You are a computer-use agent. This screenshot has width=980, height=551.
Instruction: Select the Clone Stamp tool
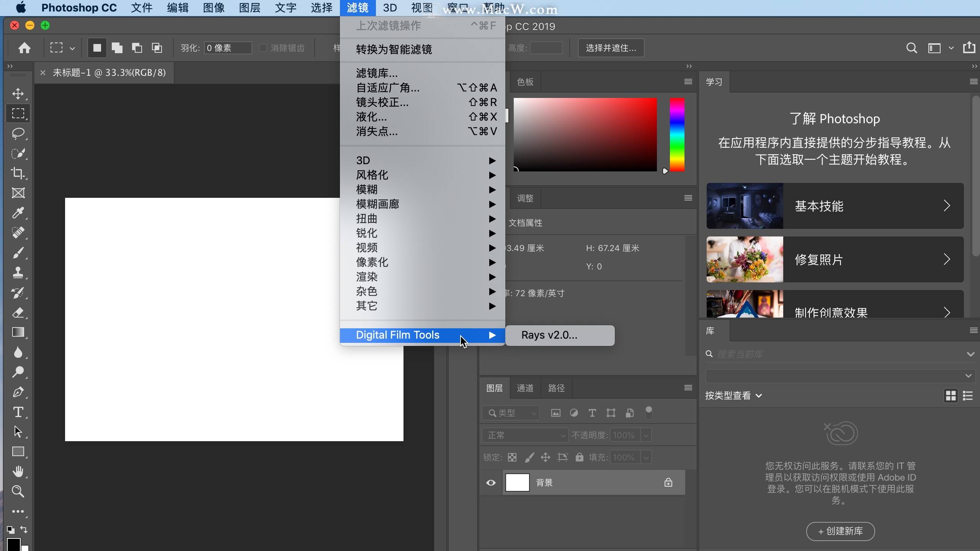tap(18, 272)
